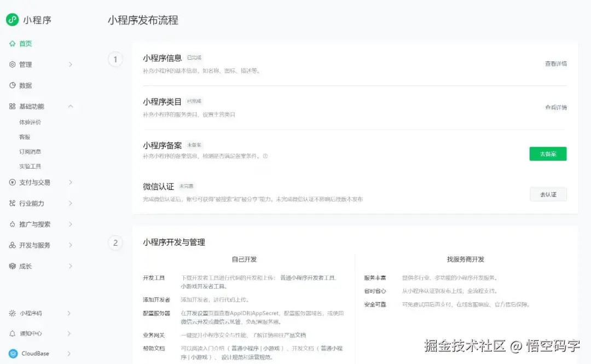The width and height of the screenshot is (591, 364).
Task: Expand the 管理 submenu arrow
Action: pos(70,64)
